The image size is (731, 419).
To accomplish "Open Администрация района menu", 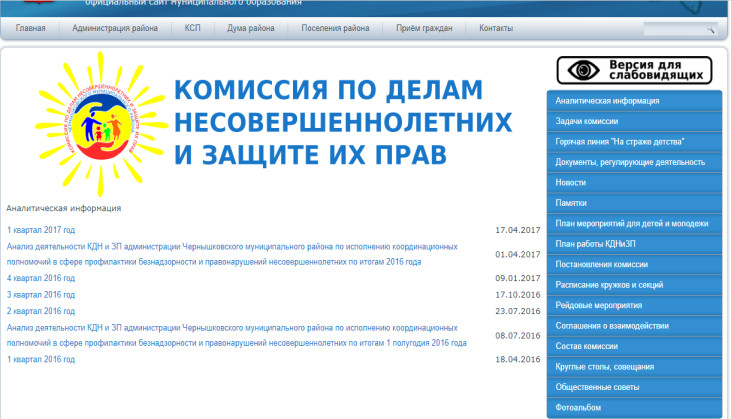I will pos(115,28).
